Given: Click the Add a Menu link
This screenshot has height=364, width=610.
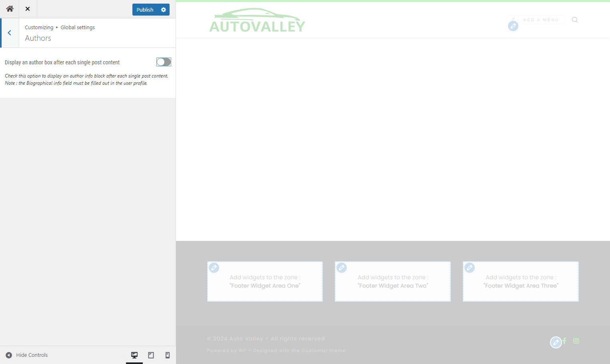Looking at the screenshot, I should click(x=541, y=20).
